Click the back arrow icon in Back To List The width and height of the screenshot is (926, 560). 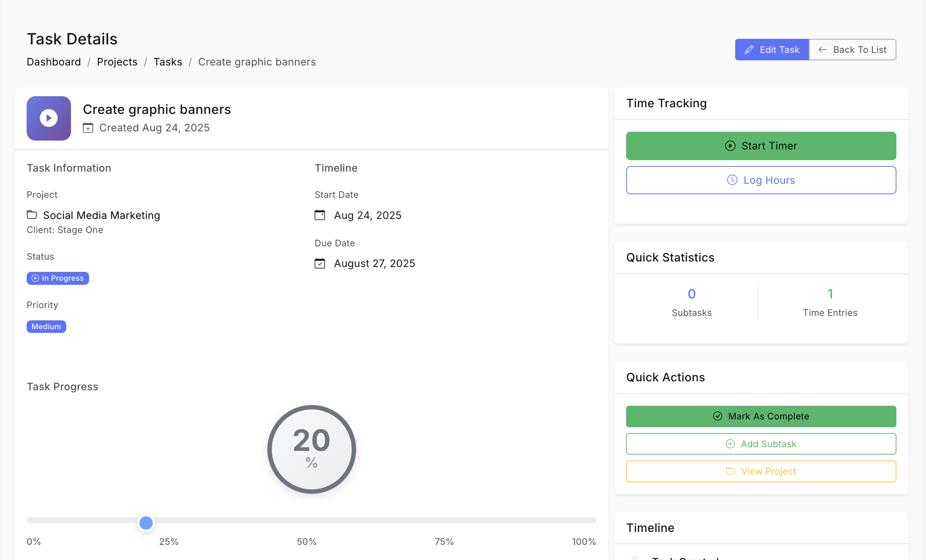click(822, 50)
